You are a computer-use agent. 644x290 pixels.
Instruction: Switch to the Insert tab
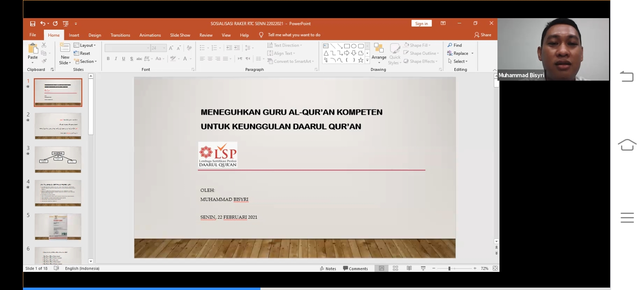[x=74, y=35]
